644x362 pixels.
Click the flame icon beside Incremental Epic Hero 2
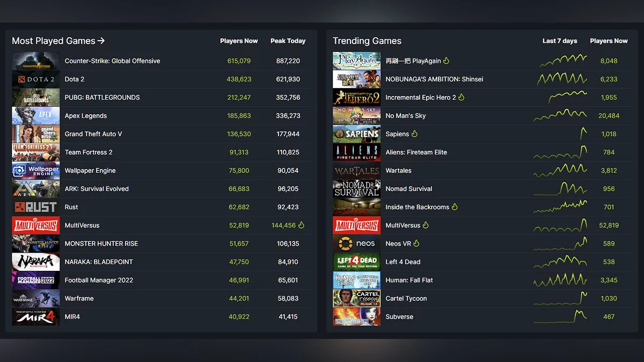click(462, 97)
